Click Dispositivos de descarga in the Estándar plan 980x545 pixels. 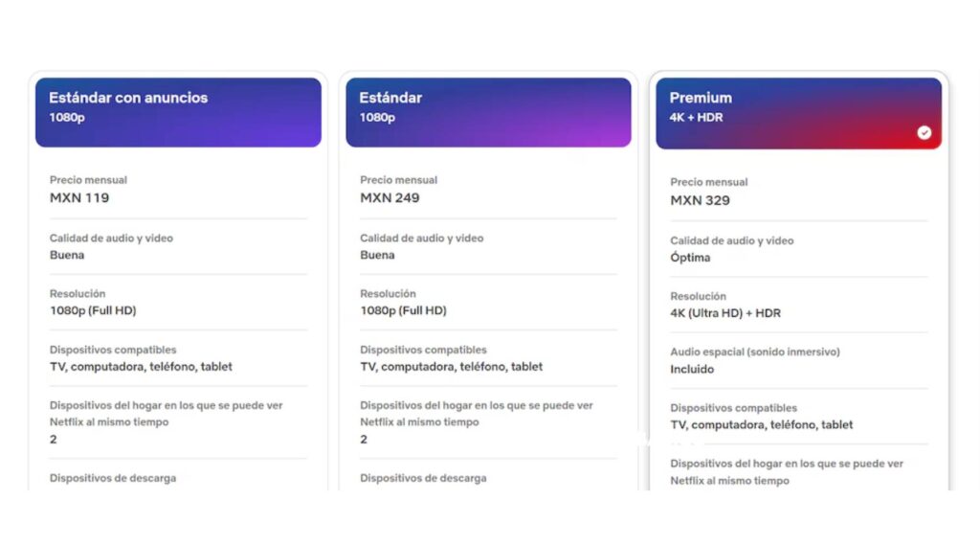pyautogui.click(x=423, y=478)
